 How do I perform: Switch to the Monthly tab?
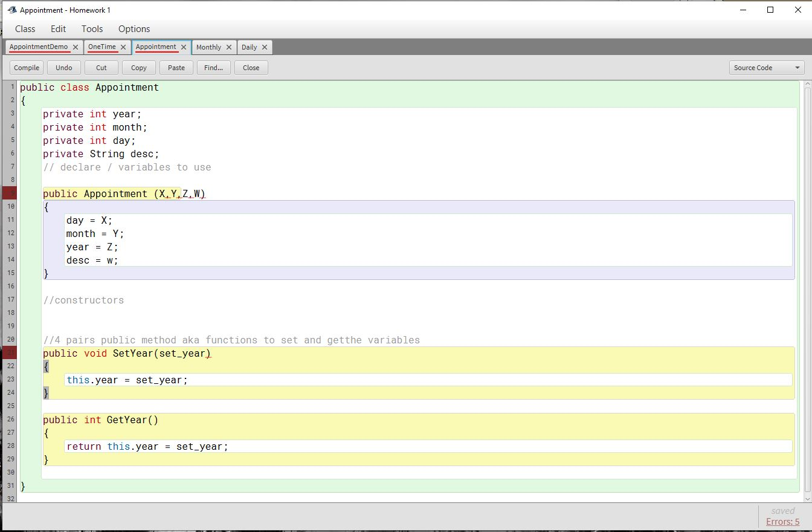pyautogui.click(x=208, y=47)
